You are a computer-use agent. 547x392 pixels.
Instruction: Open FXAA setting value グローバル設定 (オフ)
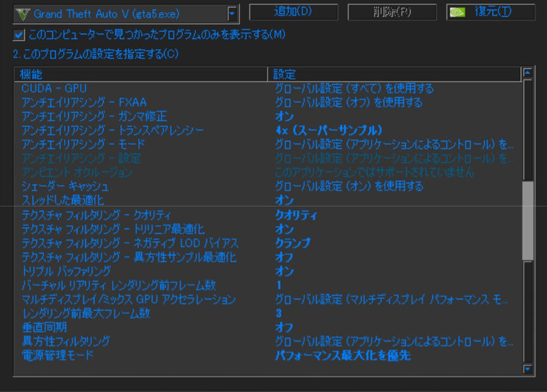[349, 102]
